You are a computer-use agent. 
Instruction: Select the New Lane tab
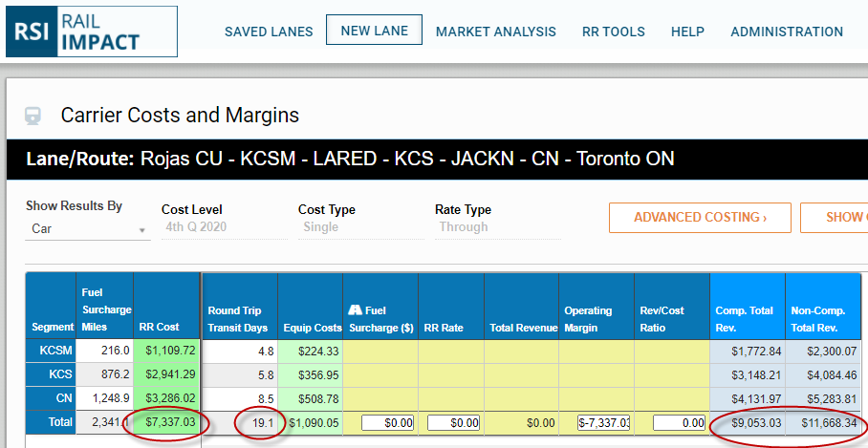click(x=374, y=31)
